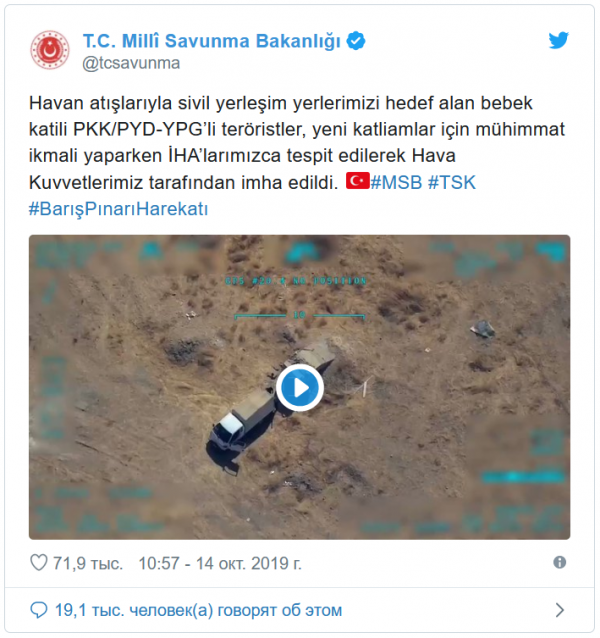This screenshot has width=600, height=638.
Task: Open tweet timestamp 10:57 - 14 окт. 2019
Action: 220,564
